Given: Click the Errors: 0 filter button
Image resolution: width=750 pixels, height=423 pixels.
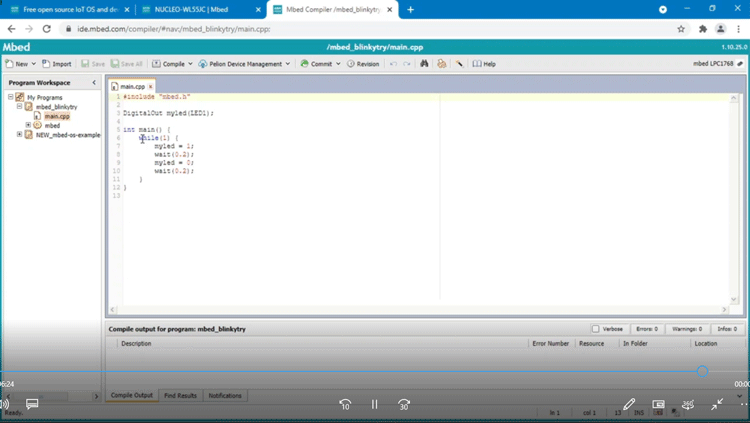Looking at the screenshot, I should pyautogui.click(x=647, y=329).
